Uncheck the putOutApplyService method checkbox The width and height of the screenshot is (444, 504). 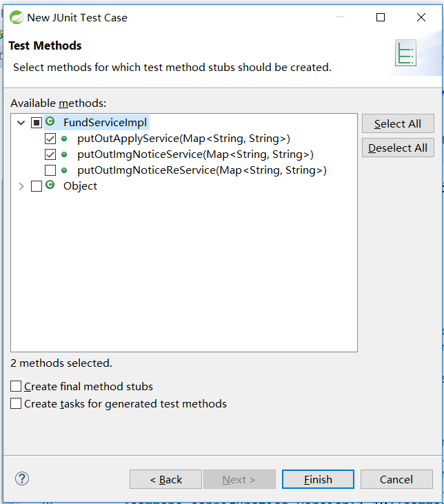click(50, 139)
